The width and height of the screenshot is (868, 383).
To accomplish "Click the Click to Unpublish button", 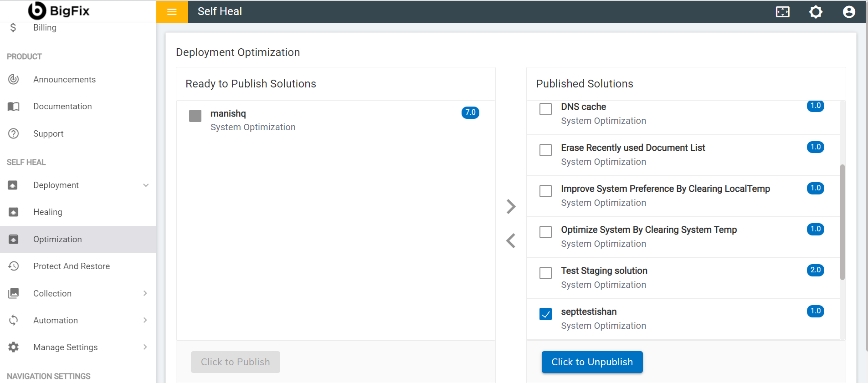I will tap(592, 362).
